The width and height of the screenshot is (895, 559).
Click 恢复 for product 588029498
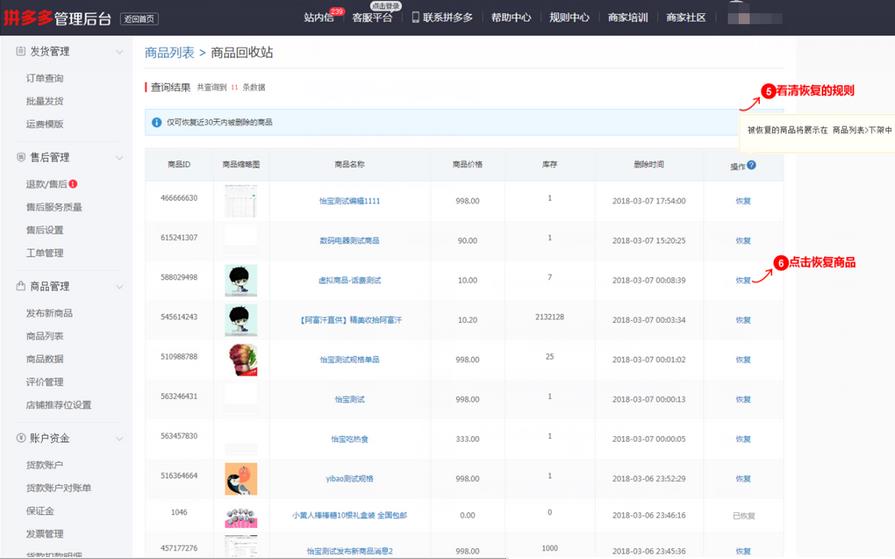743,280
